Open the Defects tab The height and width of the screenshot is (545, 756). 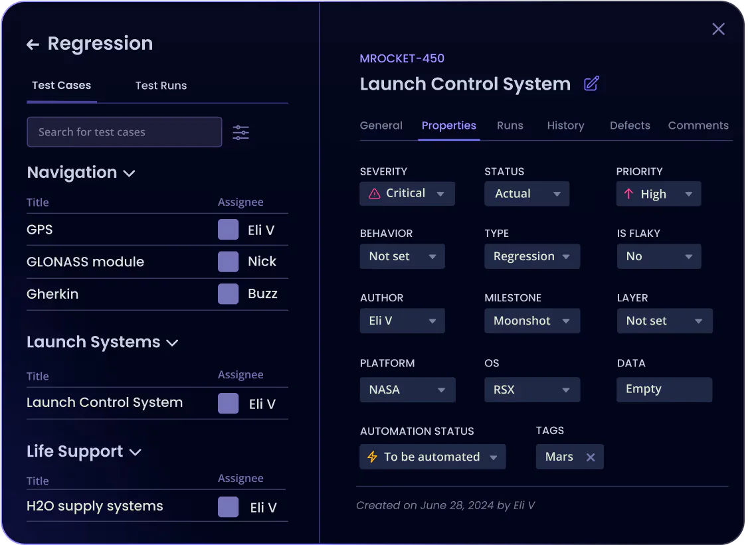630,125
